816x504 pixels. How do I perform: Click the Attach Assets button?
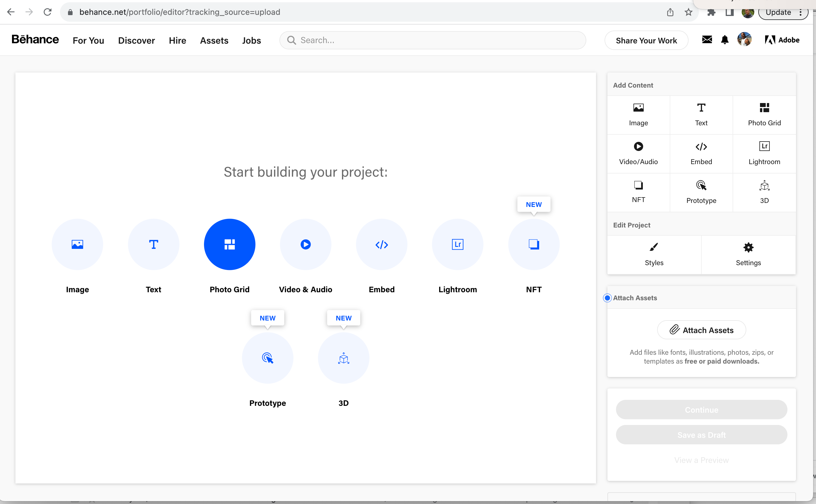coord(701,330)
